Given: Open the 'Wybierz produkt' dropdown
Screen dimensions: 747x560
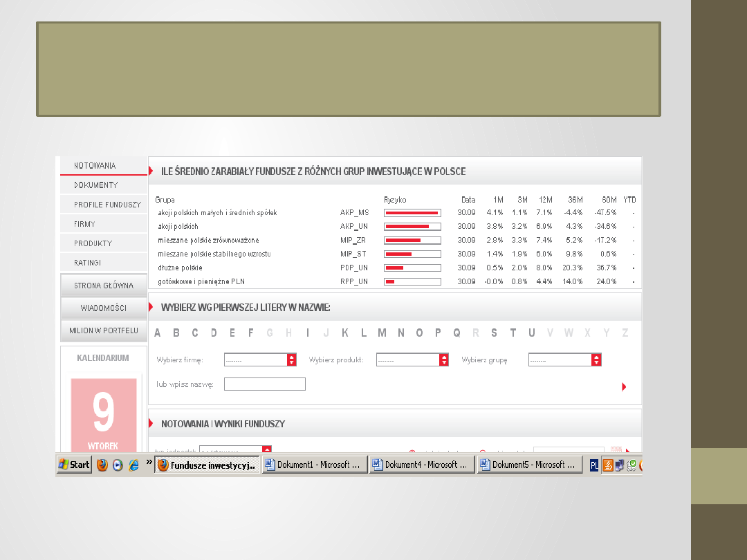Looking at the screenshot, I should point(444,360).
